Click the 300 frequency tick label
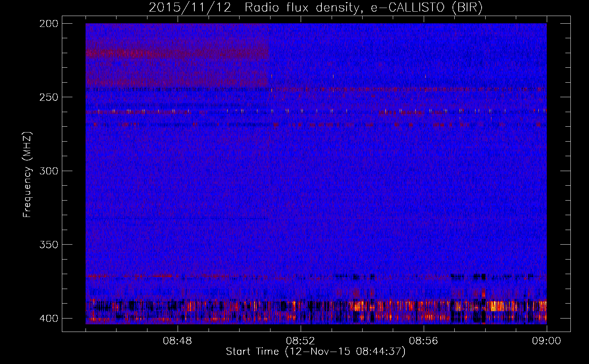This screenshot has width=589, height=364. pos(49,171)
